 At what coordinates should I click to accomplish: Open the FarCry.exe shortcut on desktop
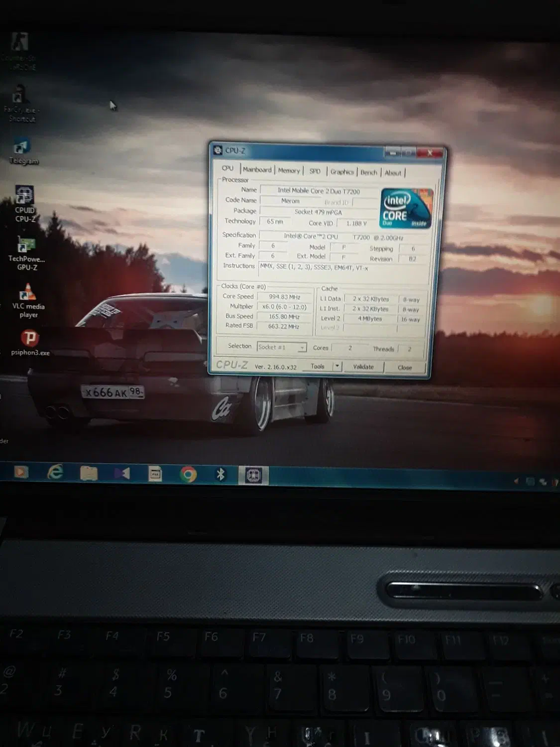point(19,95)
